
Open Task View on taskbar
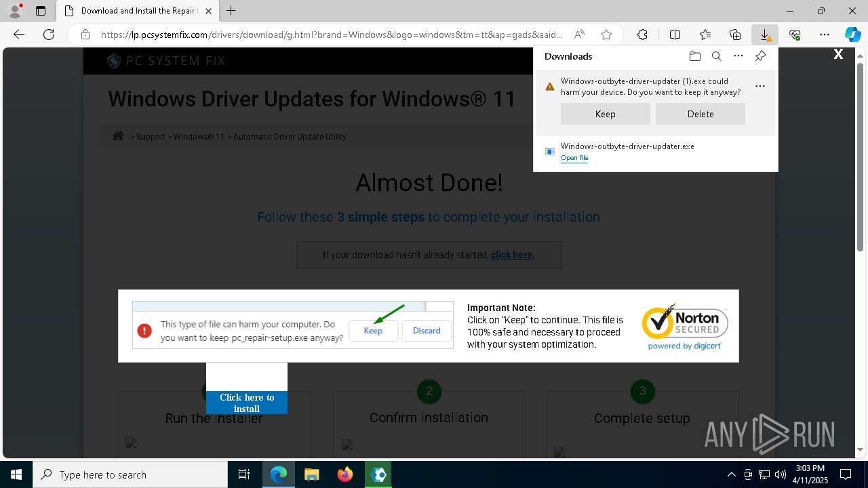(244, 474)
